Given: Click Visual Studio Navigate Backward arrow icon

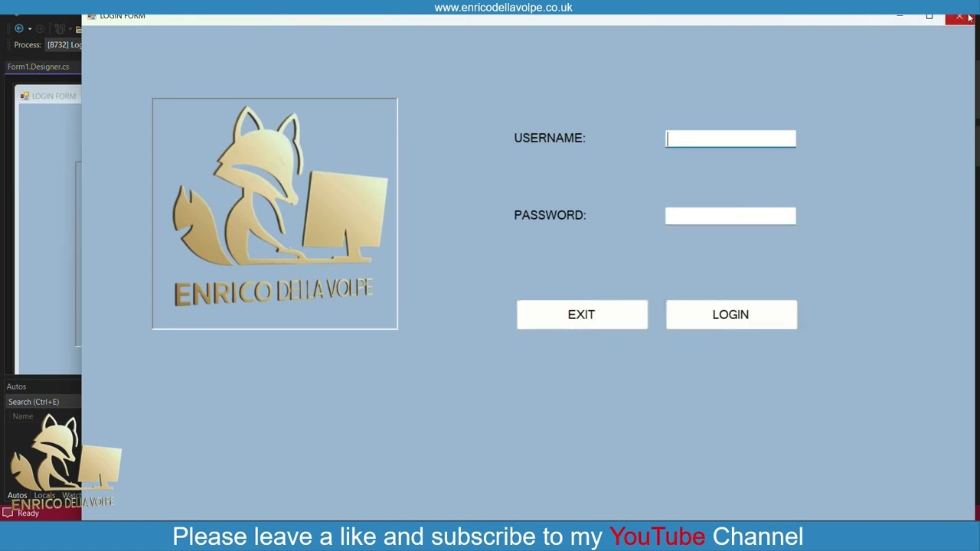Looking at the screenshot, I should 19,29.
